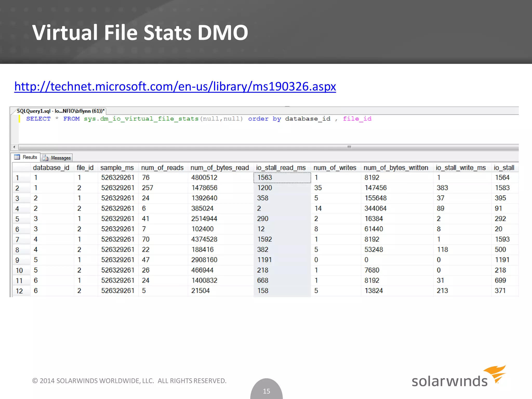Screen dimensions: 532x399
Task: Click cell value 21504
Action: [200, 291]
